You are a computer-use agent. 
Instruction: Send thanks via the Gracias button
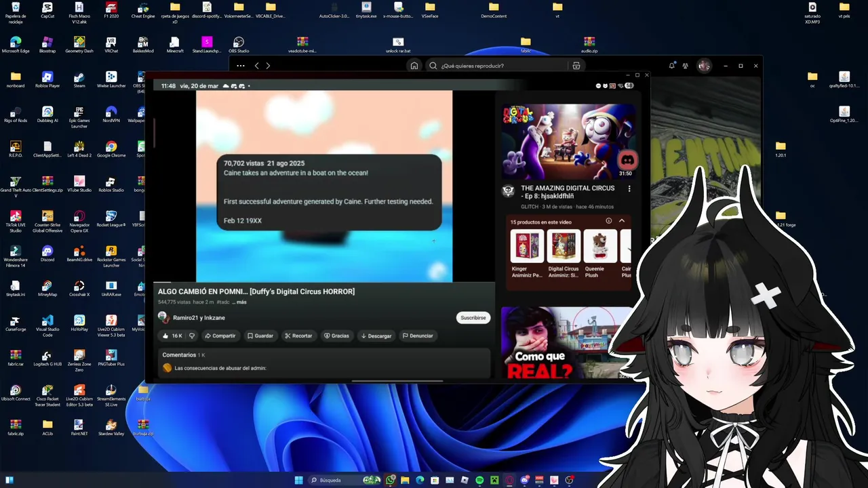click(336, 335)
